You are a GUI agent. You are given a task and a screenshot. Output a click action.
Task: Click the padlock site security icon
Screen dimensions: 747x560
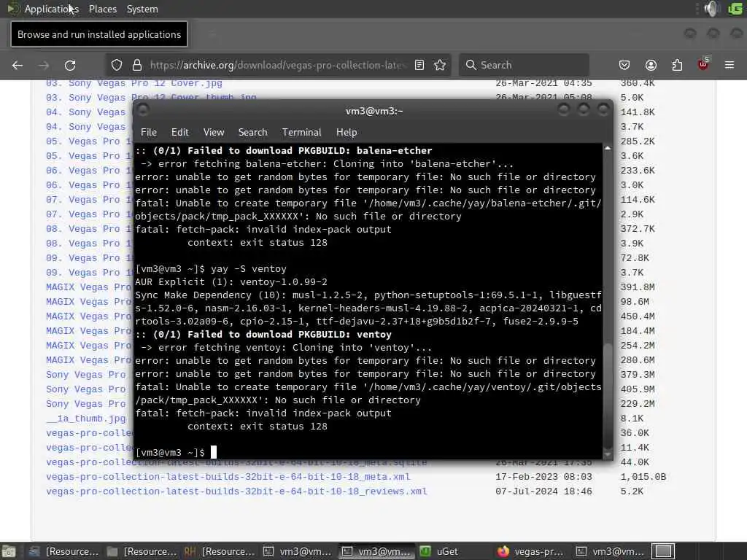(137, 65)
